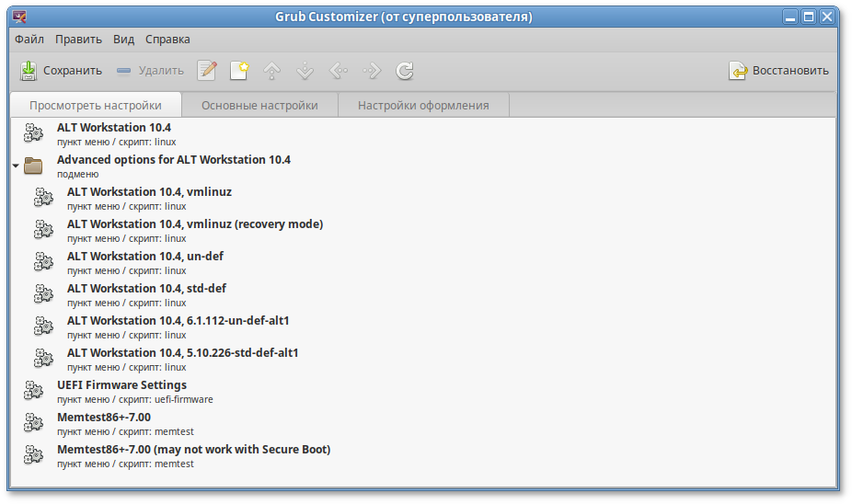The image size is (852, 504).
Task: Open the Вид menu
Action: [x=123, y=40]
